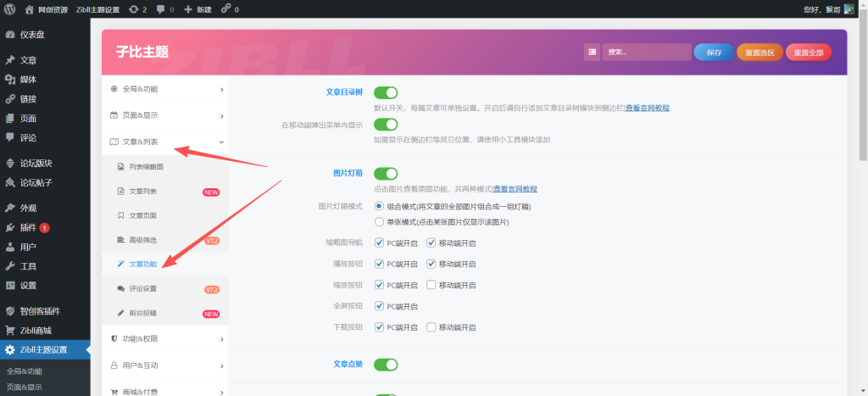Click the link icon in admin bar

[225, 8]
